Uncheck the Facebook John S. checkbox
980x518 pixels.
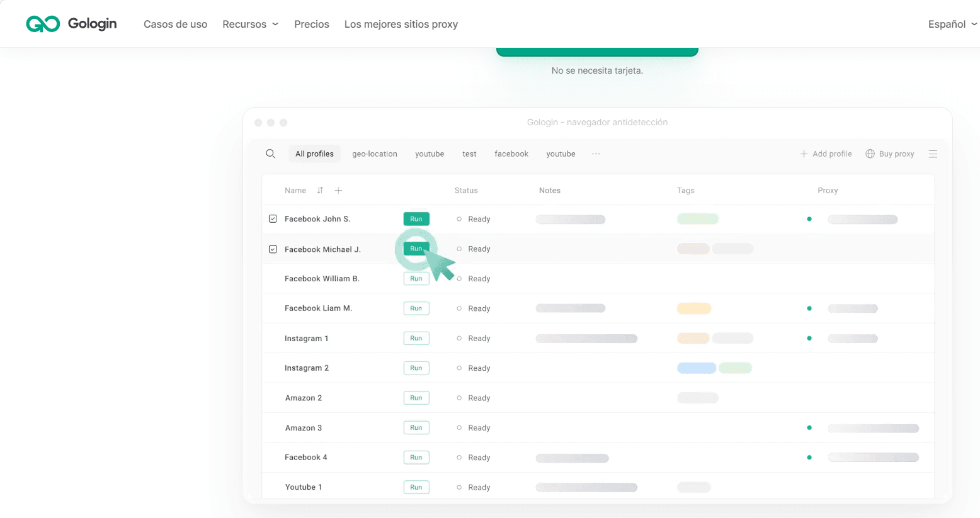click(x=273, y=219)
